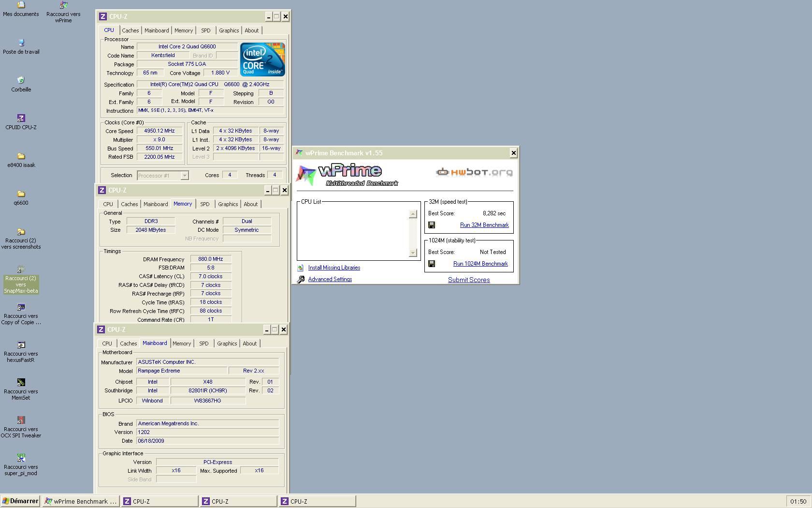
Task: Open the Mes documents desktop icon
Action: coord(21,5)
